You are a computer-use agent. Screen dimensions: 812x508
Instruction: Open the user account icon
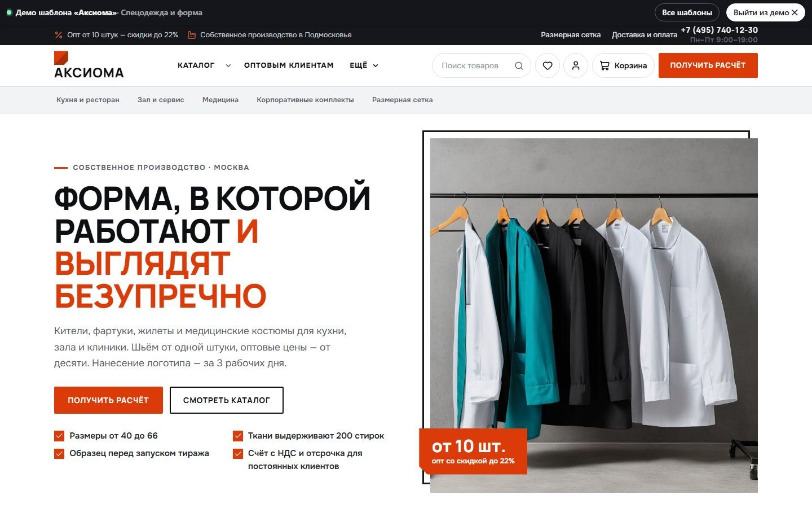pyautogui.click(x=576, y=65)
